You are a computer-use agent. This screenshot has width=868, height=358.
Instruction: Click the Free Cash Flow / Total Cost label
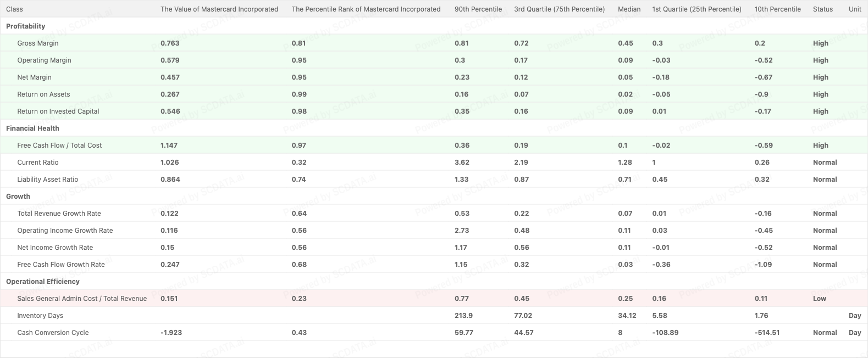pos(59,146)
